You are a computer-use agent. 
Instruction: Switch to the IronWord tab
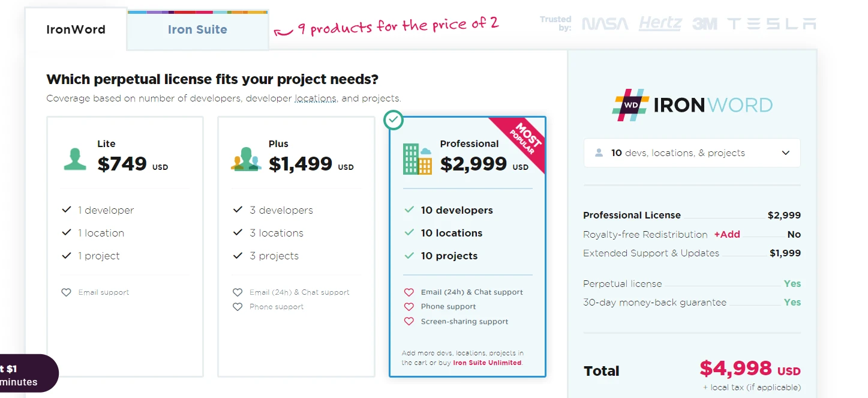76,29
